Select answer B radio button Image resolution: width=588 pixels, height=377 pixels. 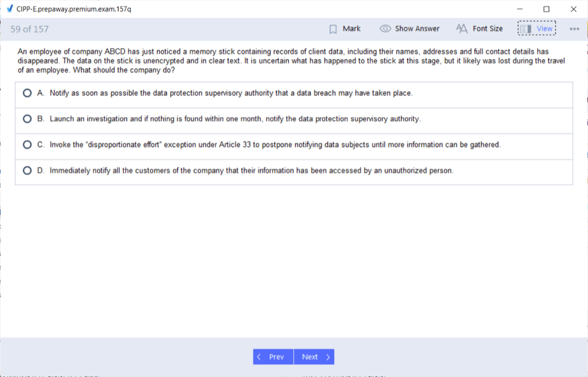coord(27,119)
